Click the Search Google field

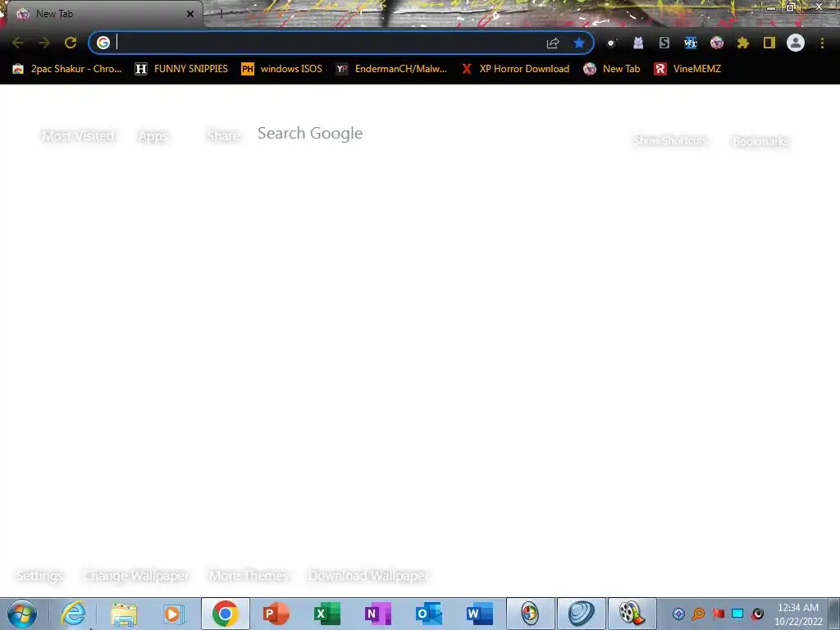click(x=310, y=133)
